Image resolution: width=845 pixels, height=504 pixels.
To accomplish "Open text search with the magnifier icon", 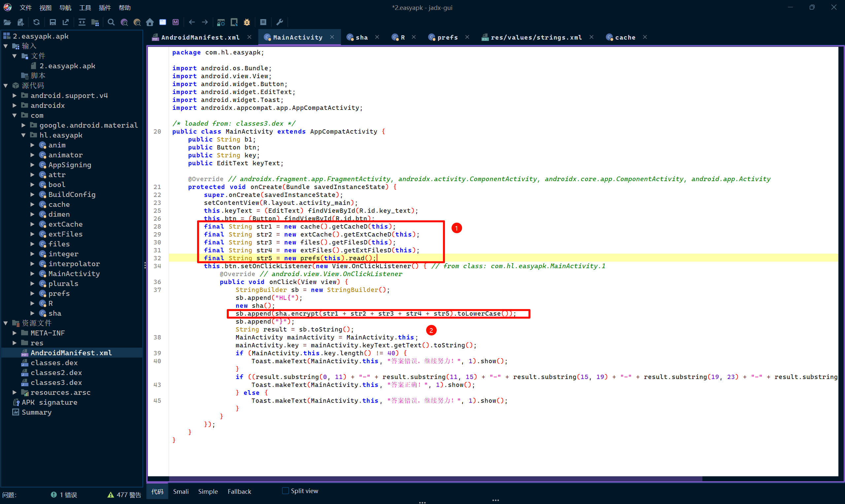I will [x=111, y=22].
